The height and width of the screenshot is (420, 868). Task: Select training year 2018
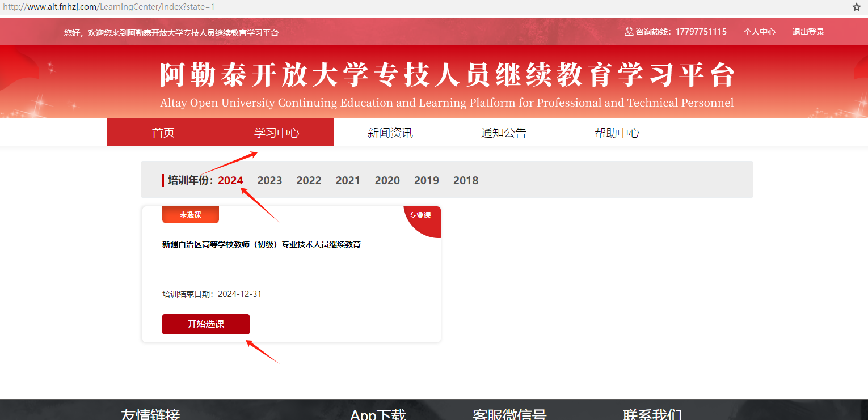466,180
